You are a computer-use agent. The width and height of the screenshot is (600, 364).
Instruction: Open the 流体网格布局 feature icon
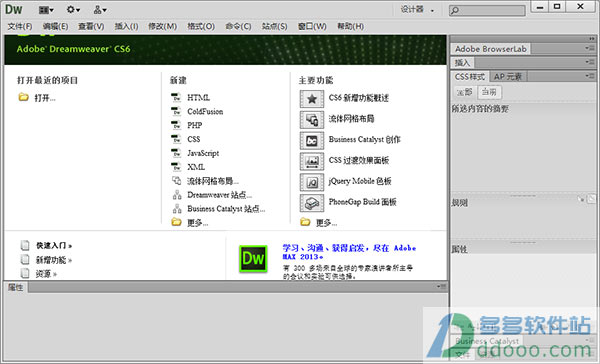pyautogui.click(x=312, y=120)
